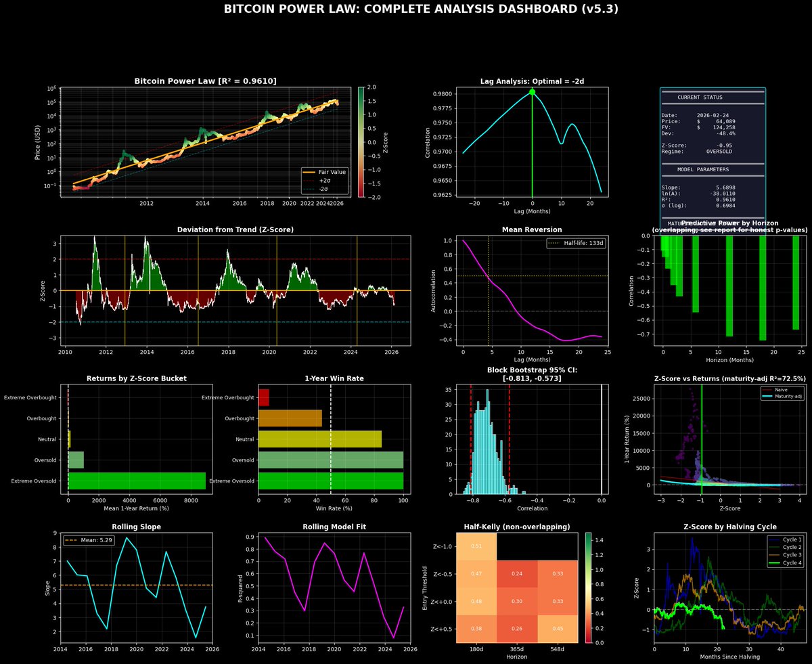Click the 0.47 heatmap cell
812x664 pixels.
(476, 574)
